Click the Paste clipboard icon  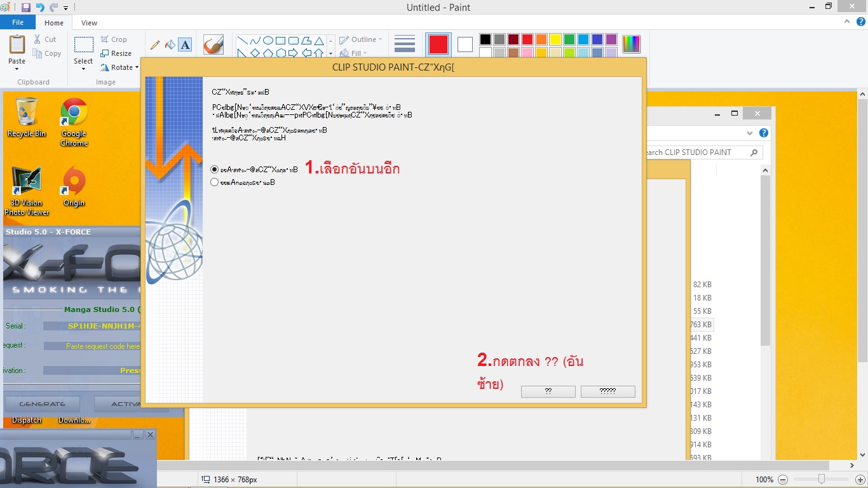click(x=17, y=44)
